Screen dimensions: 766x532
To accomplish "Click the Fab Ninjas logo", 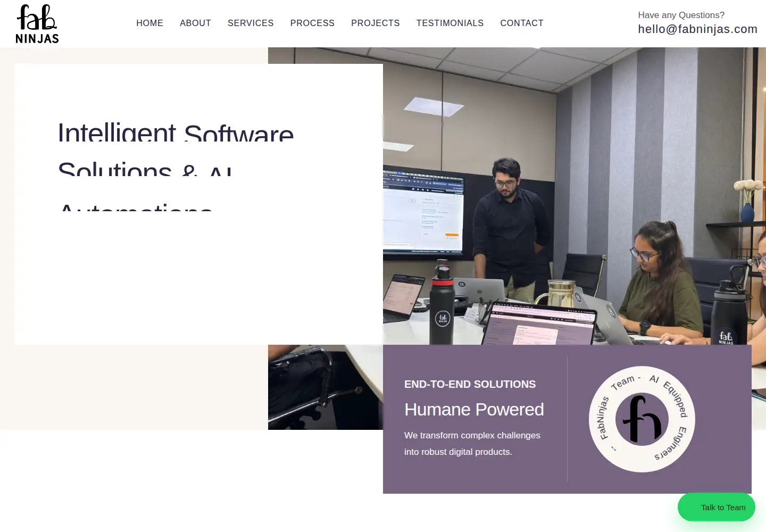I will (x=37, y=24).
